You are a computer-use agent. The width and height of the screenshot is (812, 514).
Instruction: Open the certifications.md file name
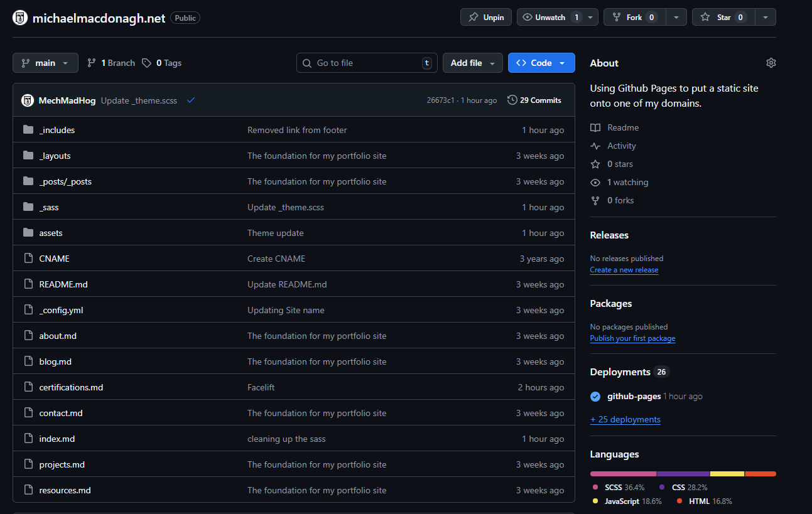click(x=71, y=387)
